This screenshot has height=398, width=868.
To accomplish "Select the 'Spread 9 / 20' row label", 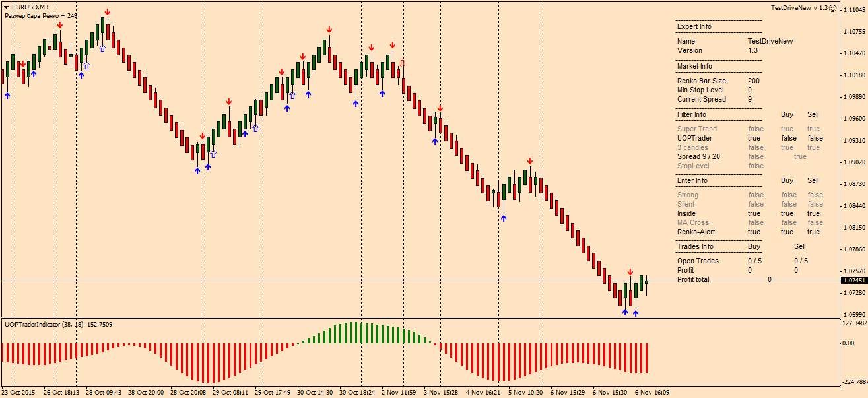I will 698,156.
